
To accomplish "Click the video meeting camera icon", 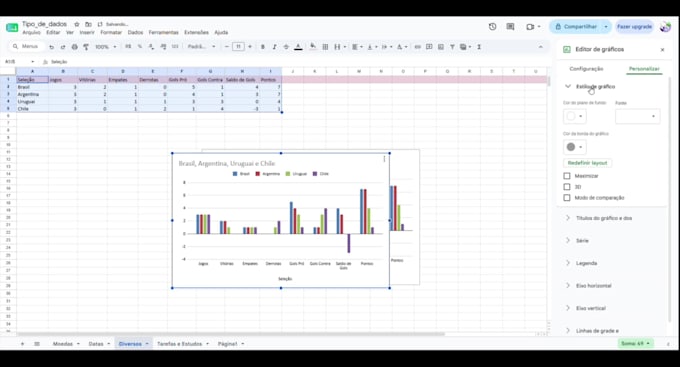I will [530, 27].
